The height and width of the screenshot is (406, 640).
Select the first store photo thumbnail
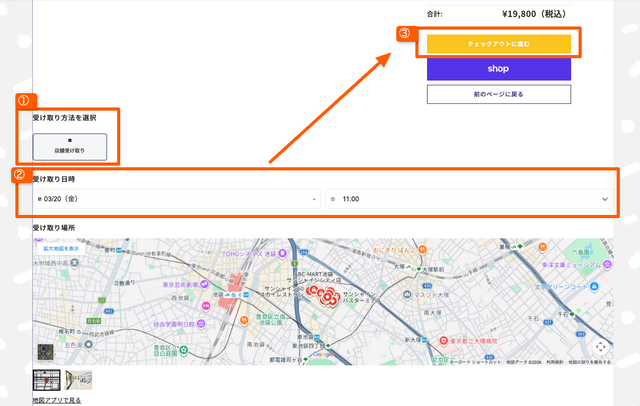click(47, 380)
